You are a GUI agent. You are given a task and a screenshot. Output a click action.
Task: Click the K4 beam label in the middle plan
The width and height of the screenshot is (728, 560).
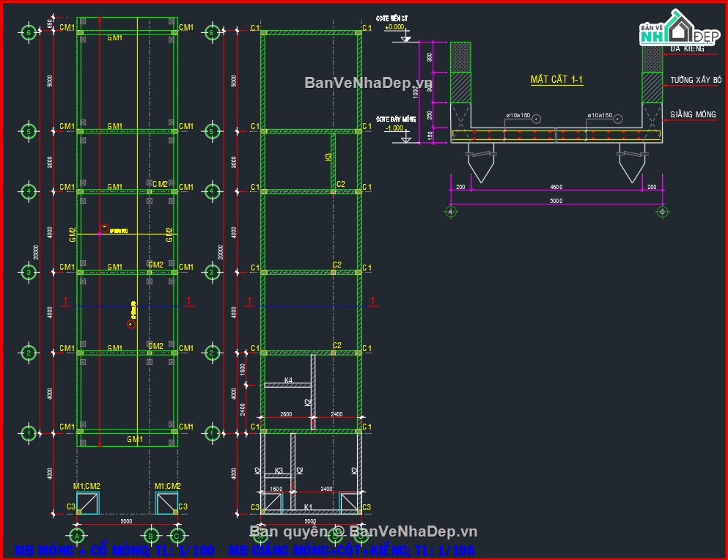tap(288, 380)
